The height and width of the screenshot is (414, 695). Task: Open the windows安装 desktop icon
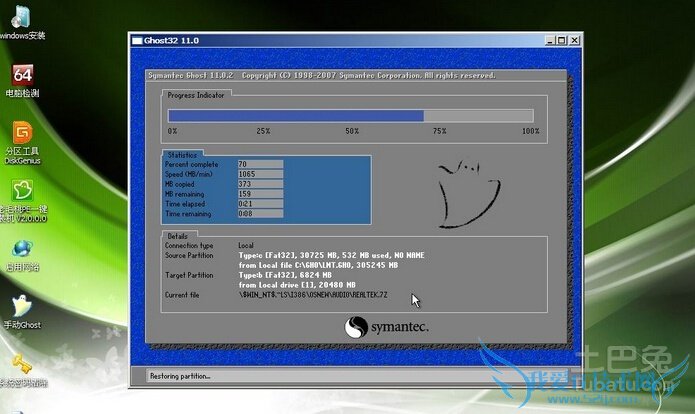click(x=21, y=23)
